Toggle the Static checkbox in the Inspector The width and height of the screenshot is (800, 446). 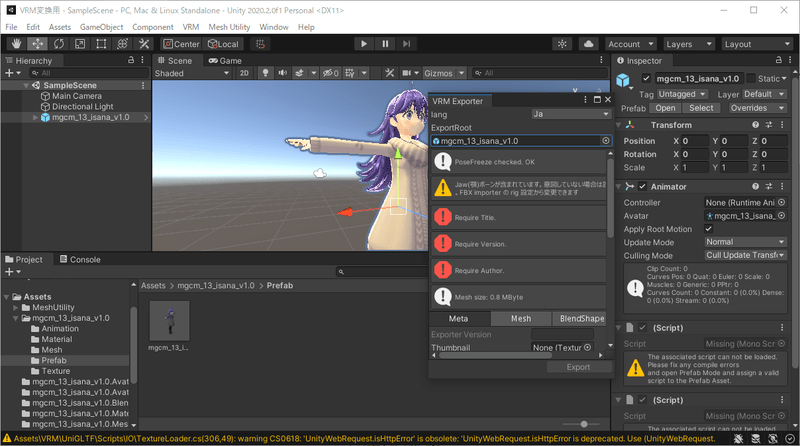749,78
